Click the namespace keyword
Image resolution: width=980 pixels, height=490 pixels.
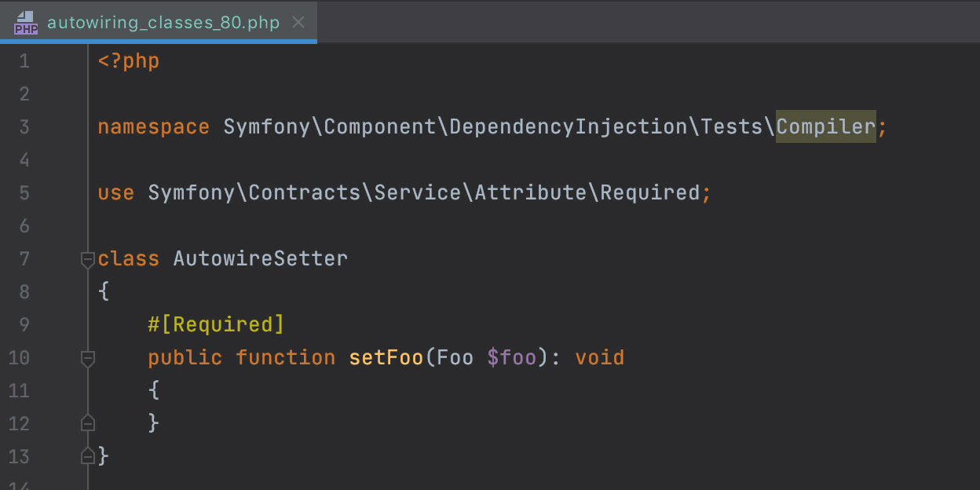153,126
